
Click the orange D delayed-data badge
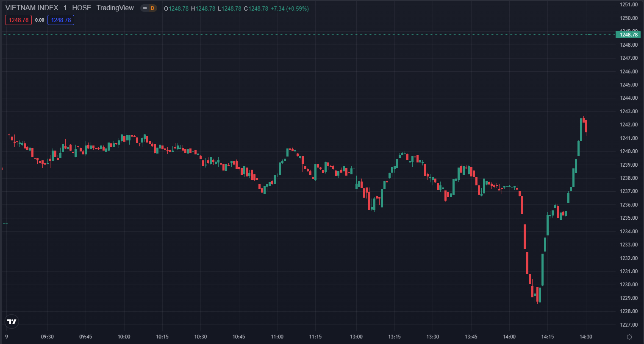coord(153,8)
